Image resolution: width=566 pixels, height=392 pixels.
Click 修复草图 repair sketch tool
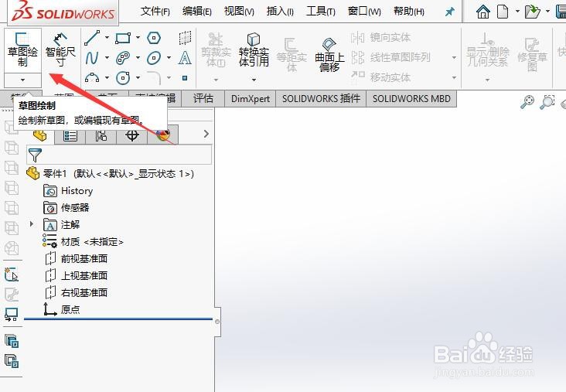(x=532, y=54)
